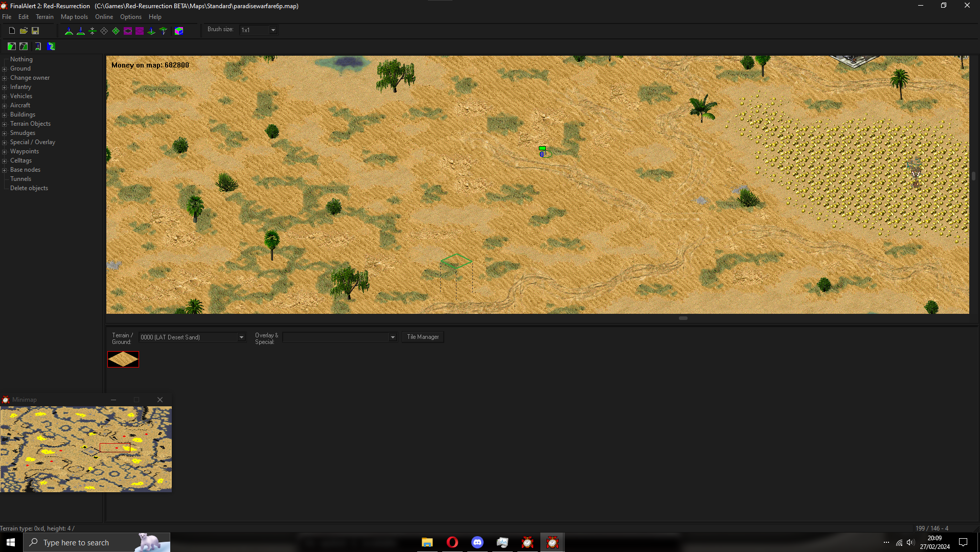Open the Terrain menu
Screen dimensions: 980x552
[x=44, y=17]
